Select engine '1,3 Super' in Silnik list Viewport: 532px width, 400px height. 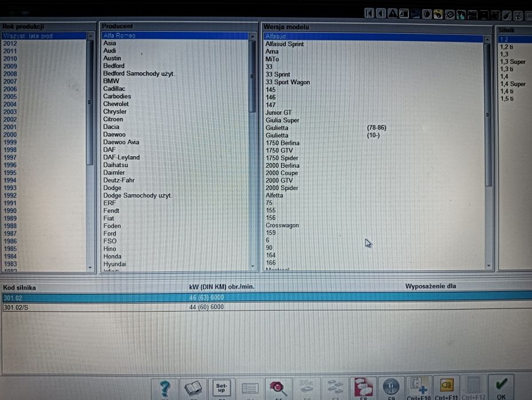(513, 62)
